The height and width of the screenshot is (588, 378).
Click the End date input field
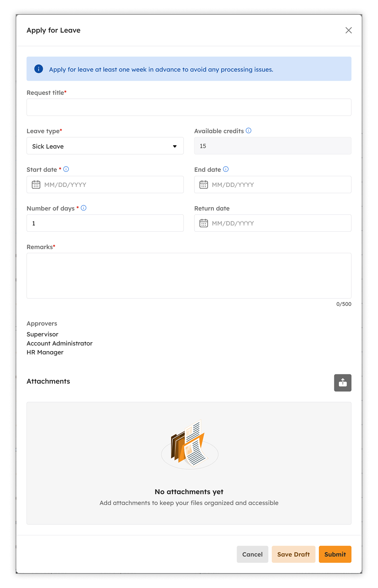pyautogui.click(x=273, y=185)
